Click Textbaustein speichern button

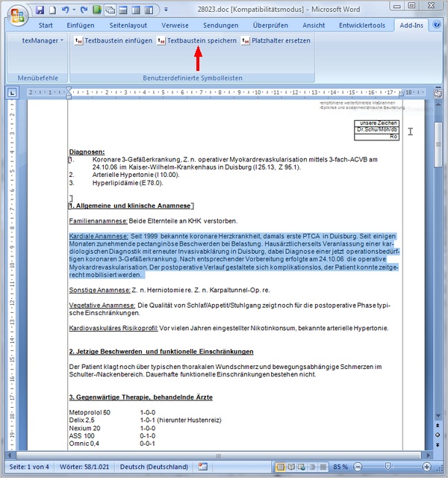[197, 40]
